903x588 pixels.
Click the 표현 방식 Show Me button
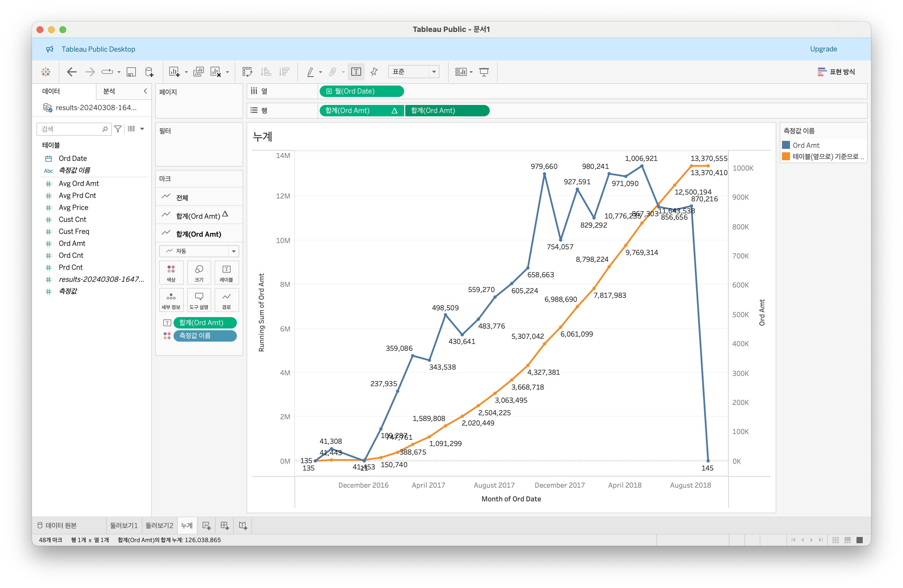coord(836,72)
